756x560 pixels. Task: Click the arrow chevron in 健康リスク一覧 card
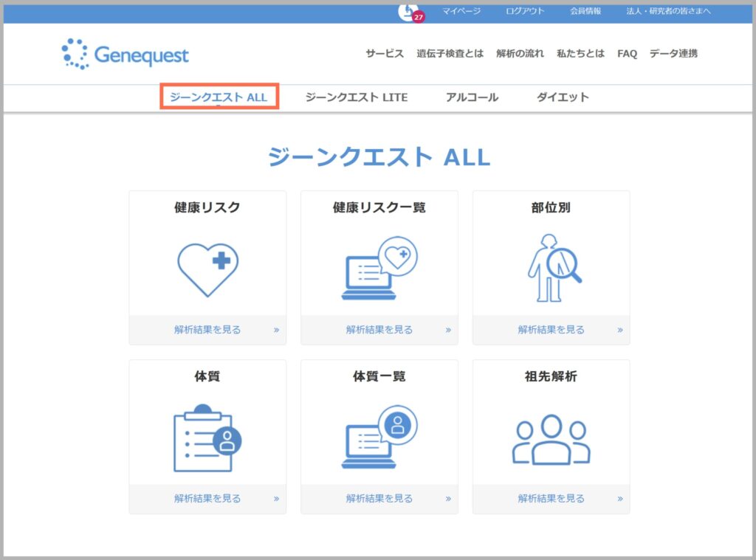pyautogui.click(x=448, y=330)
